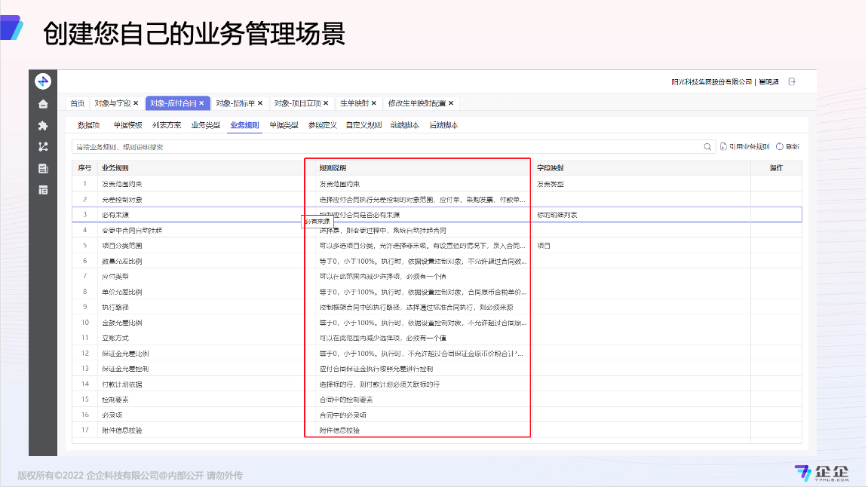The height and width of the screenshot is (487, 868).
Task: Click the puzzle-piece plugin icon in sidebar
Action: (43, 125)
